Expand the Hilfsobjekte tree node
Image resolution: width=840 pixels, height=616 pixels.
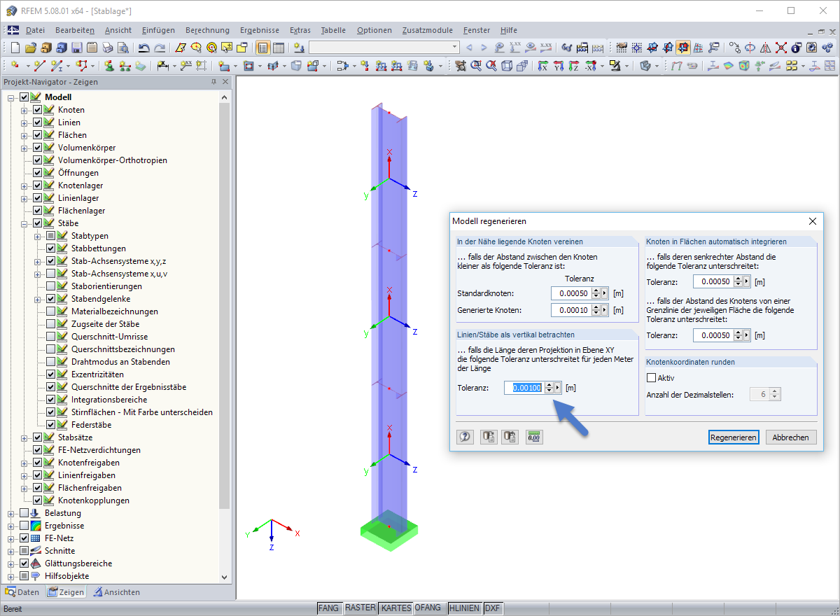tap(11, 576)
